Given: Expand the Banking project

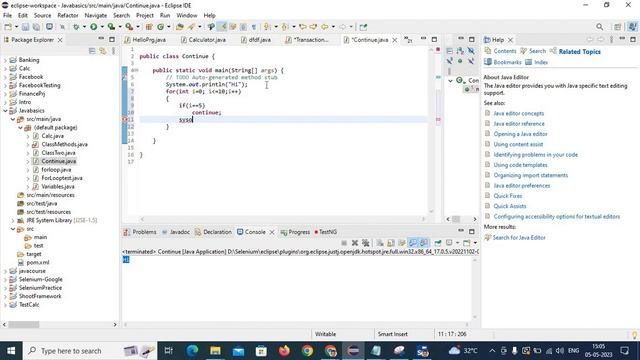Looking at the screenshot, I should point(5,60).
